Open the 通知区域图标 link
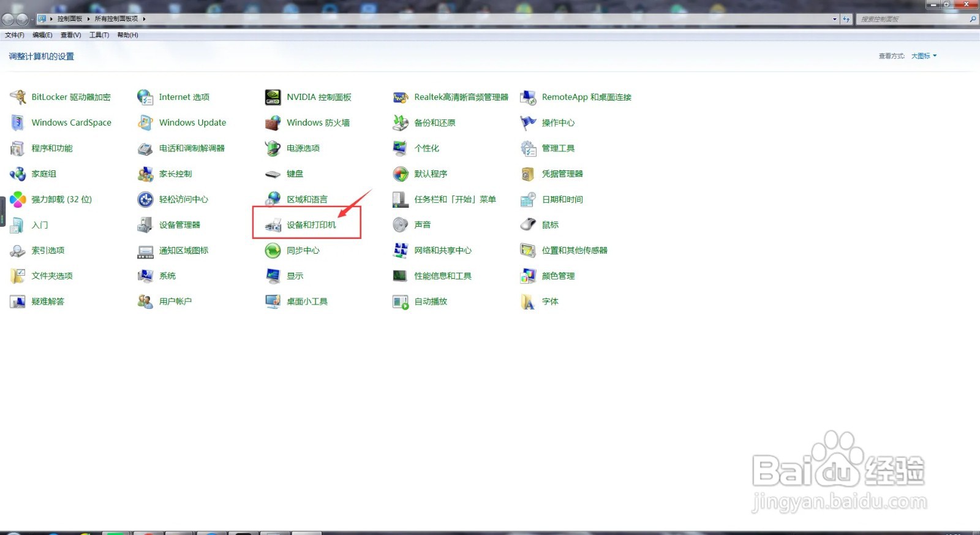 coord(184,251)
